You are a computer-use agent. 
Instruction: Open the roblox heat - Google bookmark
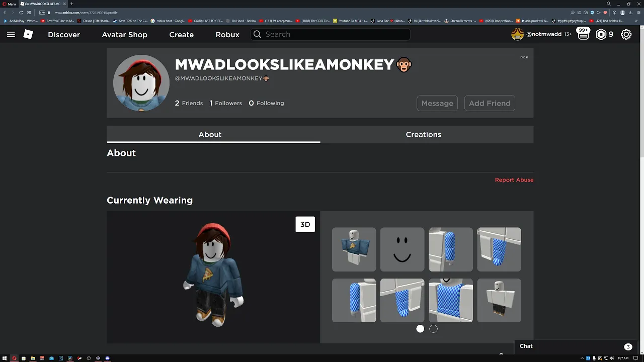click(x=168, y=21)
